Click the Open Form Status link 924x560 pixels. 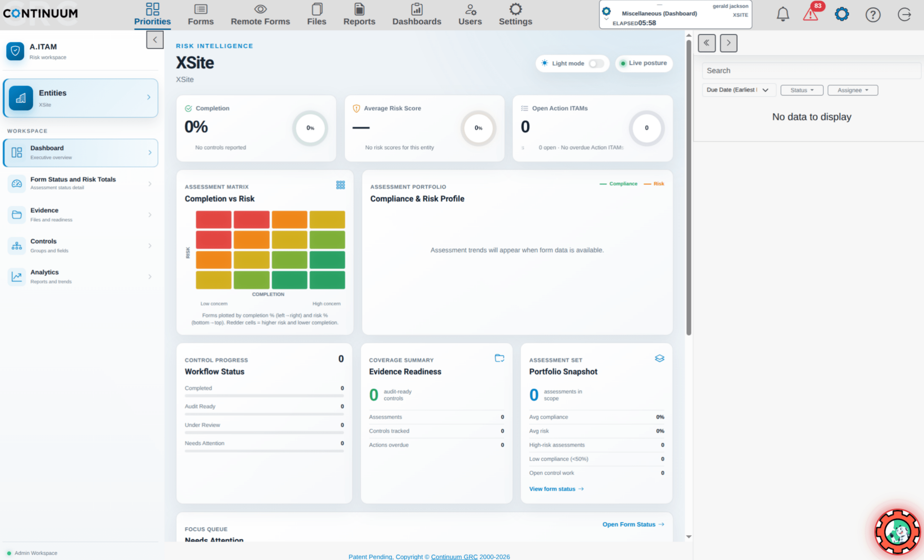633,524
